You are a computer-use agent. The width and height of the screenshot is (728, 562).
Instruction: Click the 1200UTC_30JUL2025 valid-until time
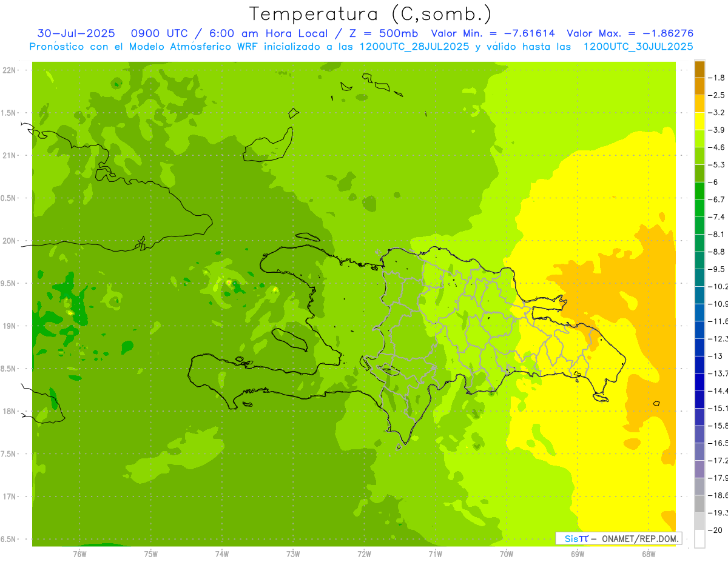(638, 47)
